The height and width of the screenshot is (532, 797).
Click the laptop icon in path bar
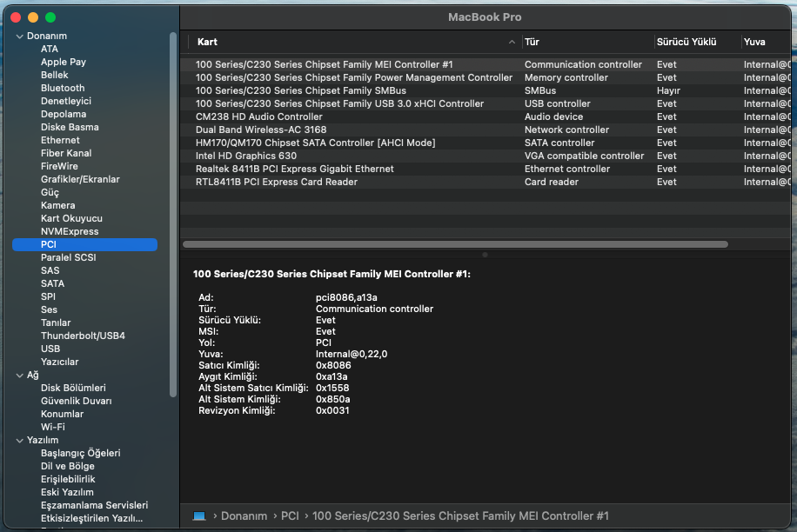click(x=199, y=515)
